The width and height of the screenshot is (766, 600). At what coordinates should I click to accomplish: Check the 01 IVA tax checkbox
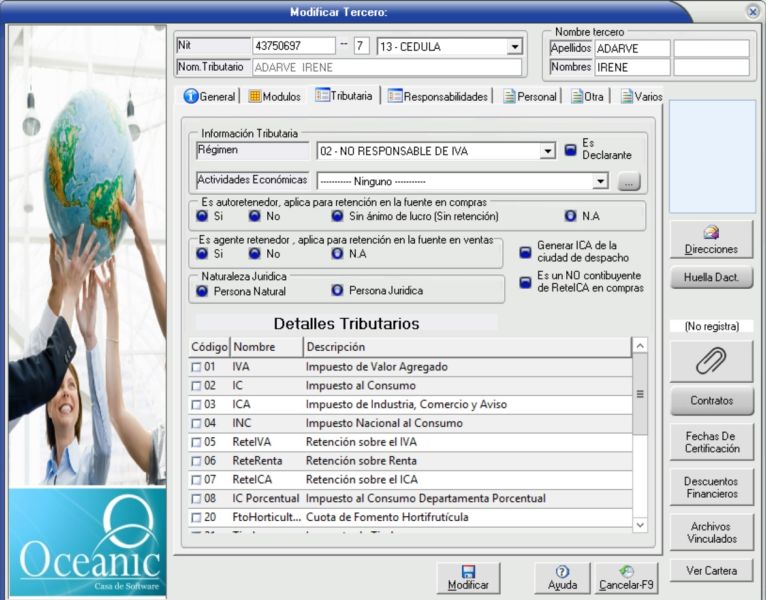click(x=197, y=367)
